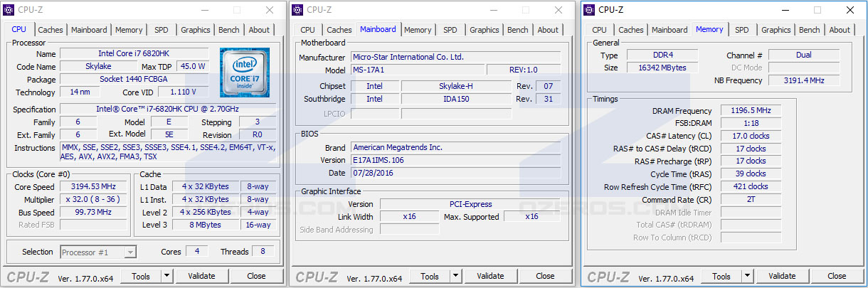
Task: Close the middle CPU-Z window with the X button
Action: pos(559,10)
